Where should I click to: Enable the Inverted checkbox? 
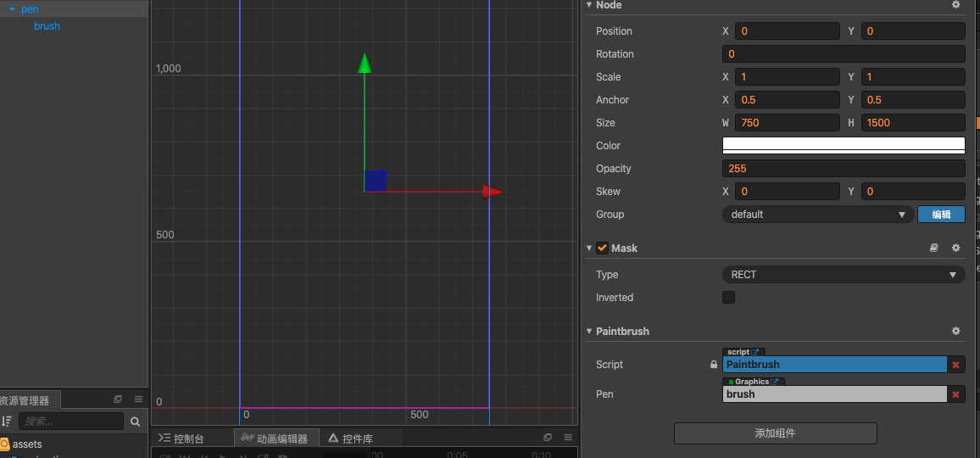point(729,297)
